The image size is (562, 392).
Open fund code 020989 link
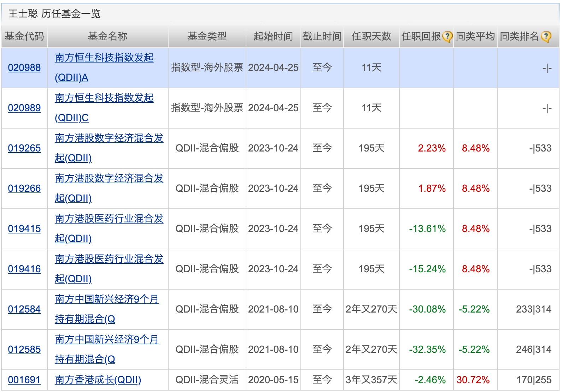coord(24,108)
